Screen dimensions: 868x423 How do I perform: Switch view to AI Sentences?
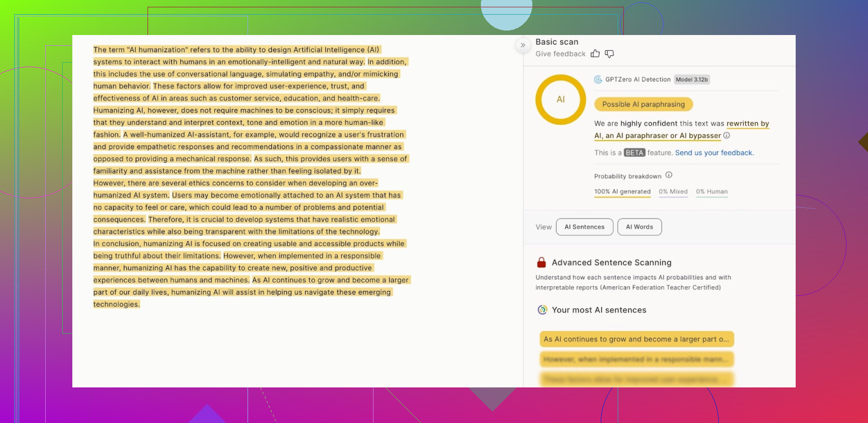click(x=584, y=227)
